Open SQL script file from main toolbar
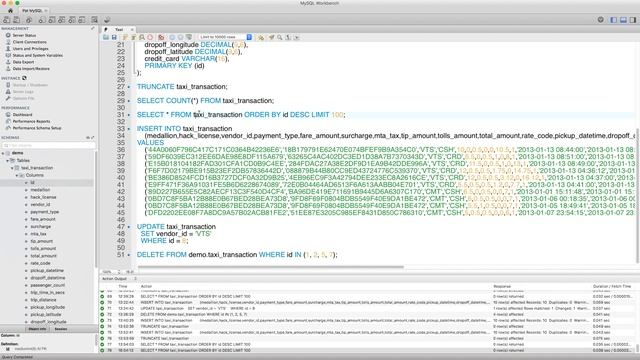 tap(16, 20)
